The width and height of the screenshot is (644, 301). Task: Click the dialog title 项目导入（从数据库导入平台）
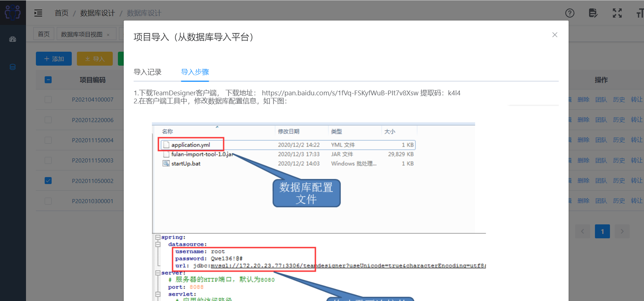[194, 37]
